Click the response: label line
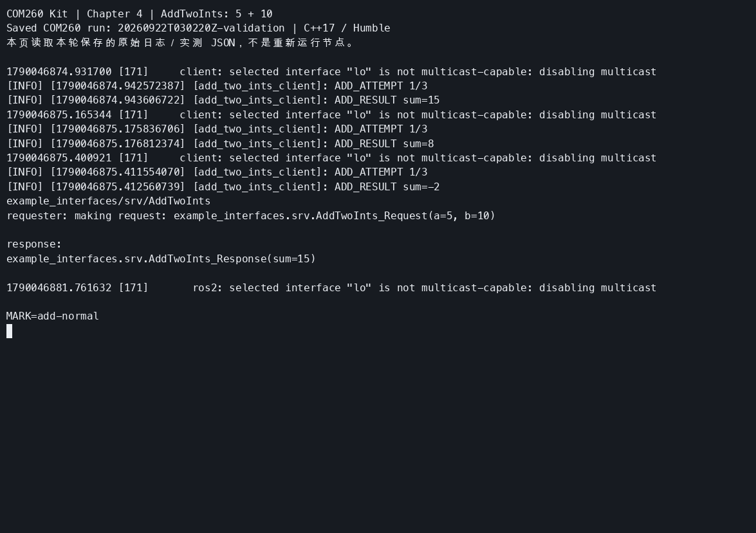The width and height of the screenshot is (756, 533). click(x=34, y=244)
